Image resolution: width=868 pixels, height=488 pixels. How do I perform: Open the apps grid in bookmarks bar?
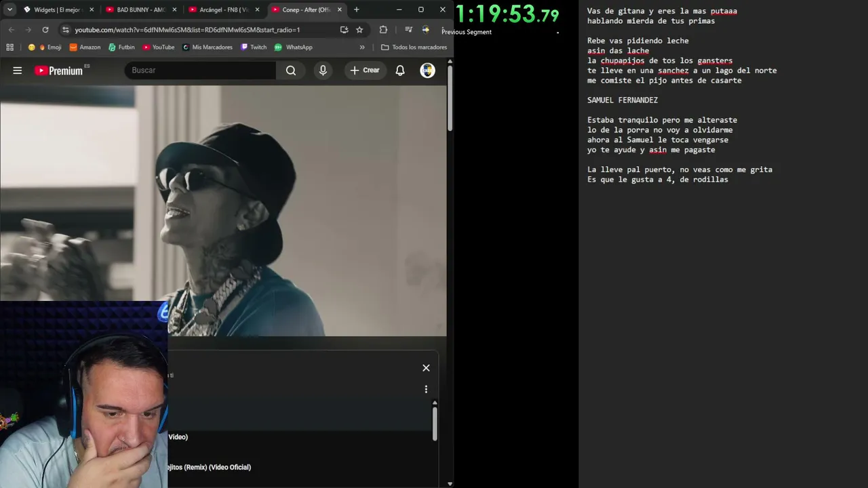pyautogui.click(x=9, y=47)
